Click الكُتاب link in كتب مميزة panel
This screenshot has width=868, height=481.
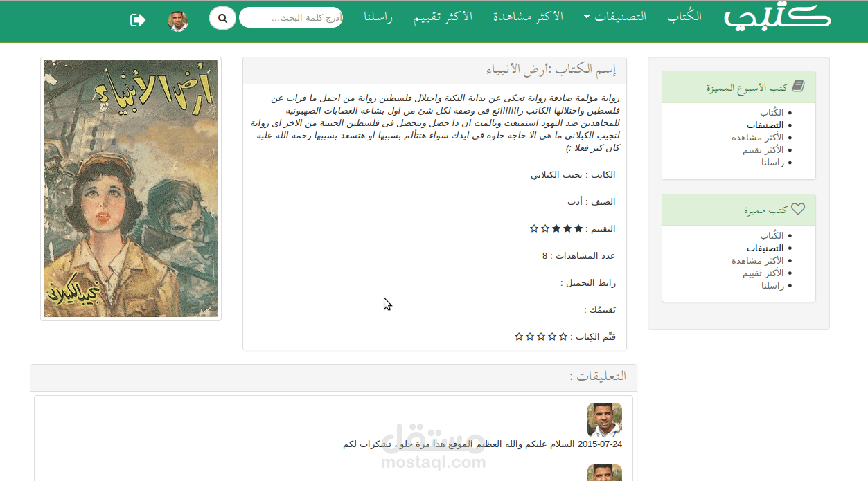tap(772, 235)
